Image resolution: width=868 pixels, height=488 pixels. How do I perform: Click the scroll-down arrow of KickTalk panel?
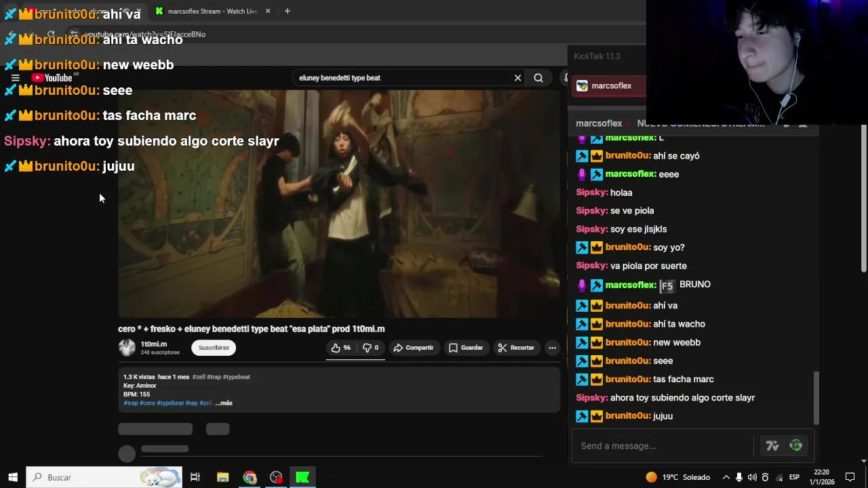[x=864, y=461]
